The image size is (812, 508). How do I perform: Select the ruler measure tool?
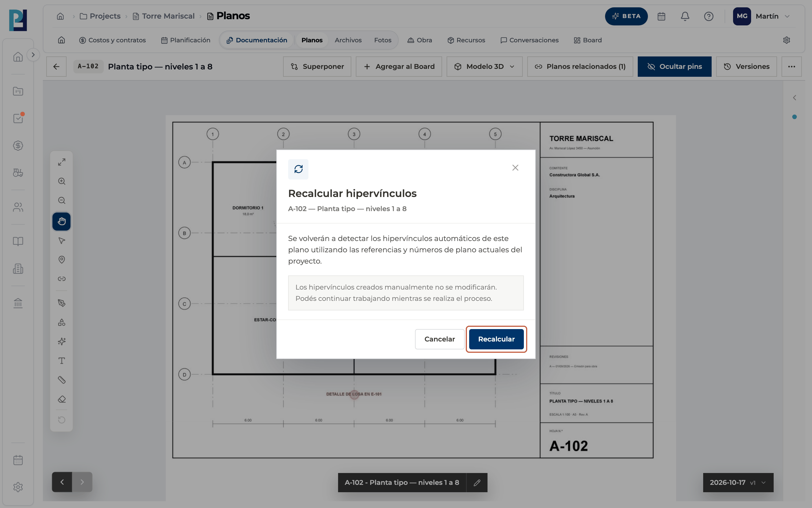coord(61,380)
